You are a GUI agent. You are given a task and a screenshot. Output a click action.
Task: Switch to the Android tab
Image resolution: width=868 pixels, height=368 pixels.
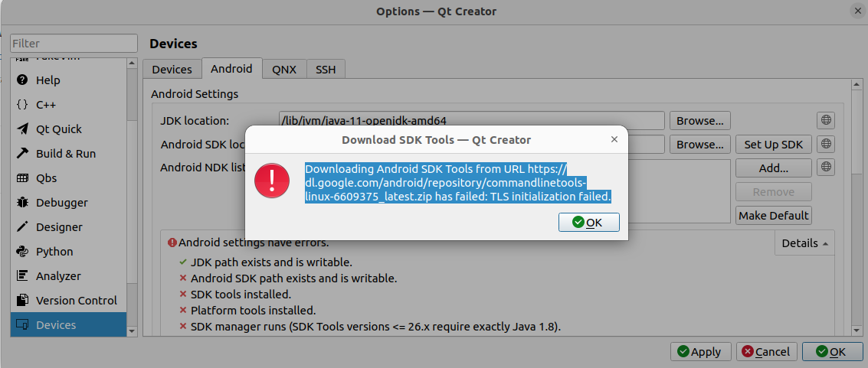[x=231, y=69]
